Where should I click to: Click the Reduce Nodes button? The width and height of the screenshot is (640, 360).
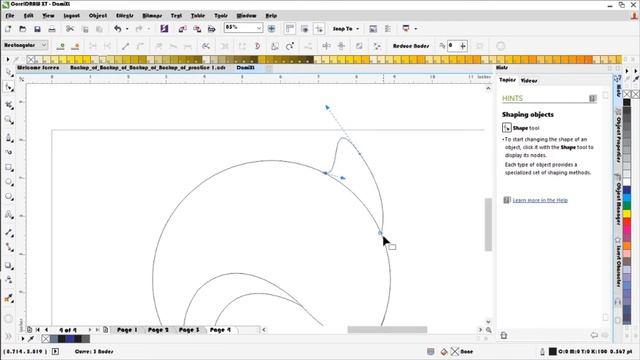point(411,46)
